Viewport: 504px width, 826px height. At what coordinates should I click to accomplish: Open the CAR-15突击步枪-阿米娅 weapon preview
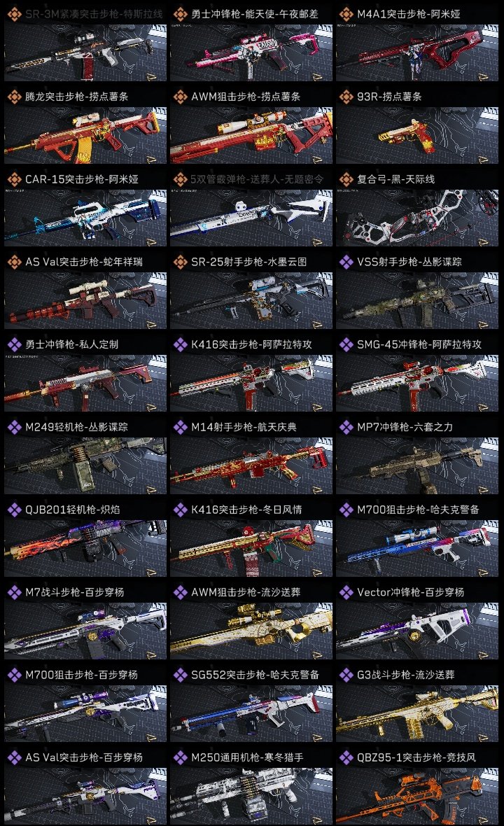[x=85, y=218]
